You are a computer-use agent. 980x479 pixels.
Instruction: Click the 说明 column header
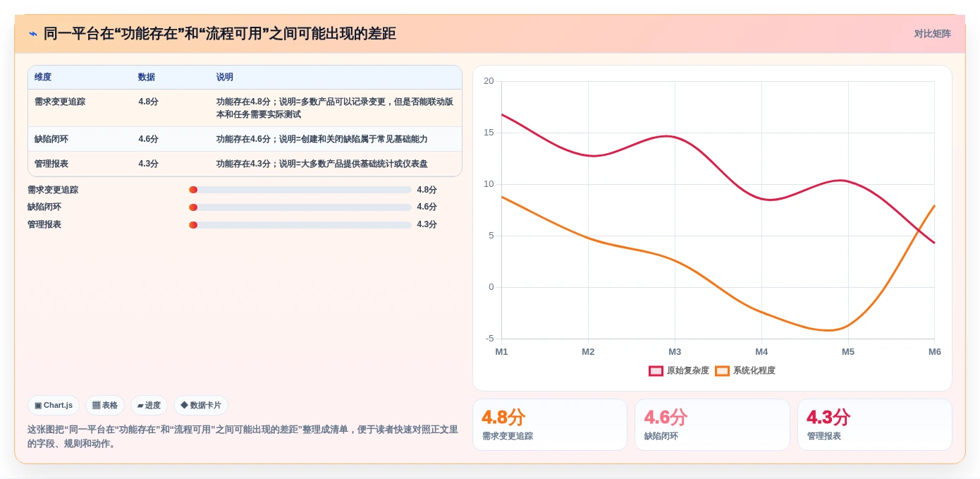225,77
